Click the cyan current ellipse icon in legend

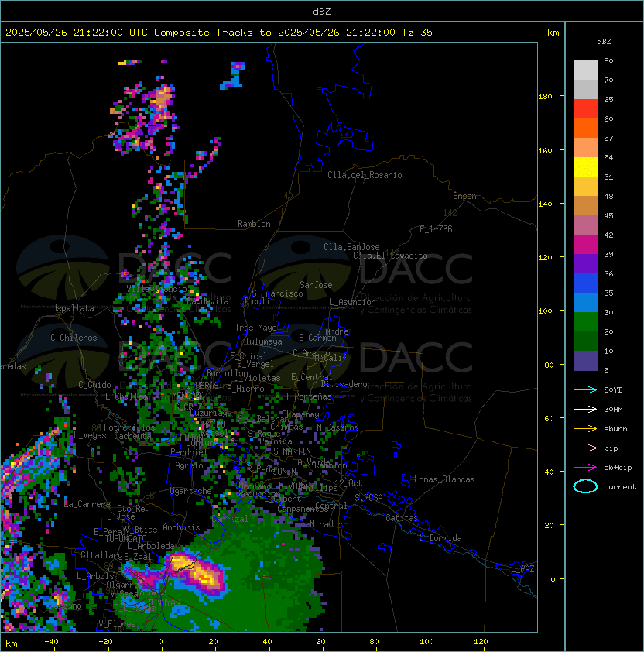pos(585,486)
